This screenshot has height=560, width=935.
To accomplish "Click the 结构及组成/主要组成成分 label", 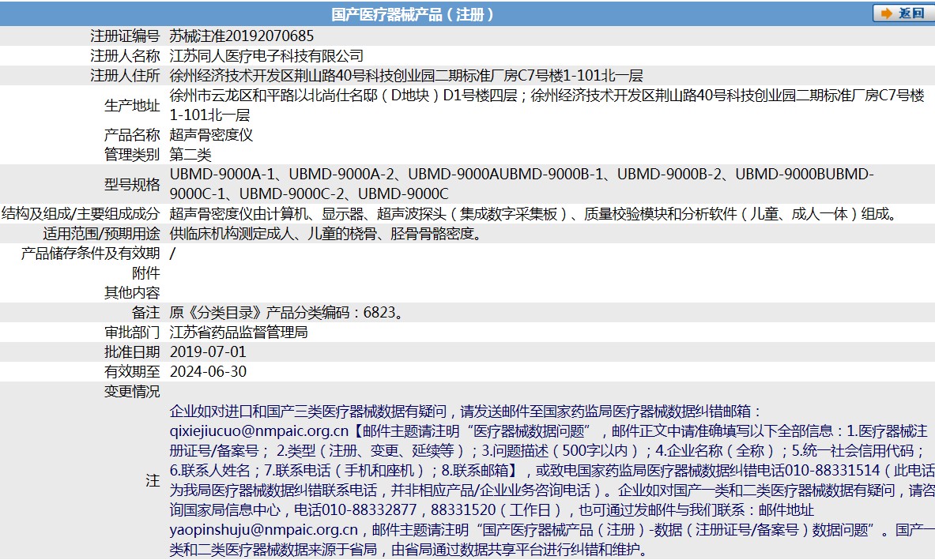I will 81,214.
